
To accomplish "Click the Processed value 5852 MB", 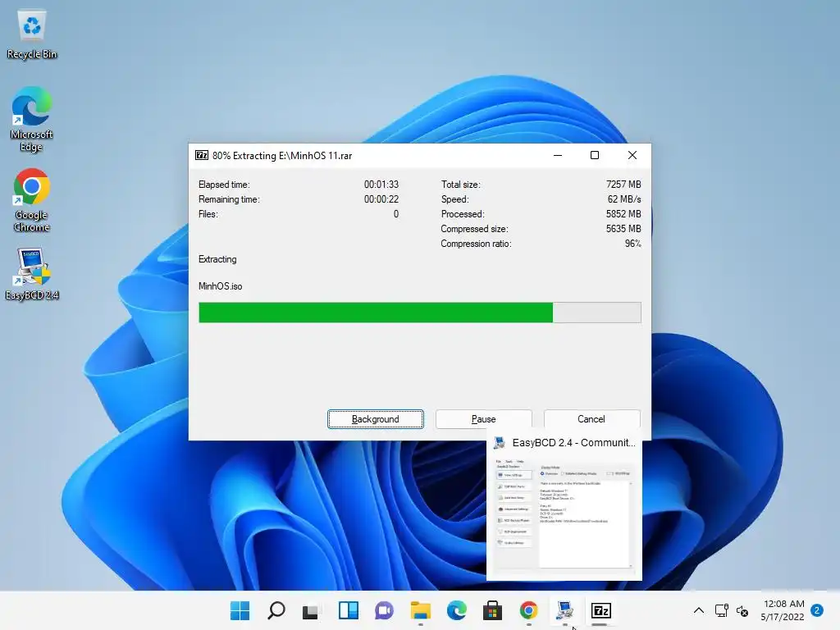I will pos(623,214).
